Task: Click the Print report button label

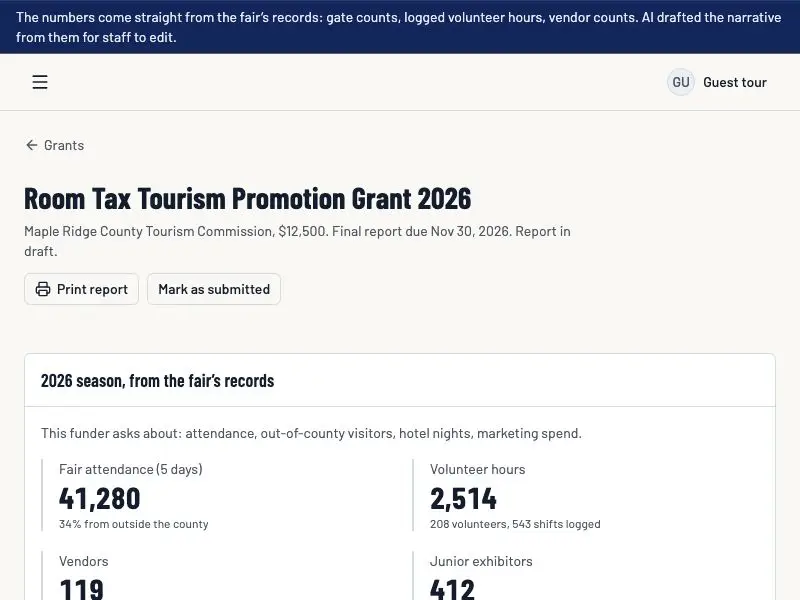Action: (92, 289)
